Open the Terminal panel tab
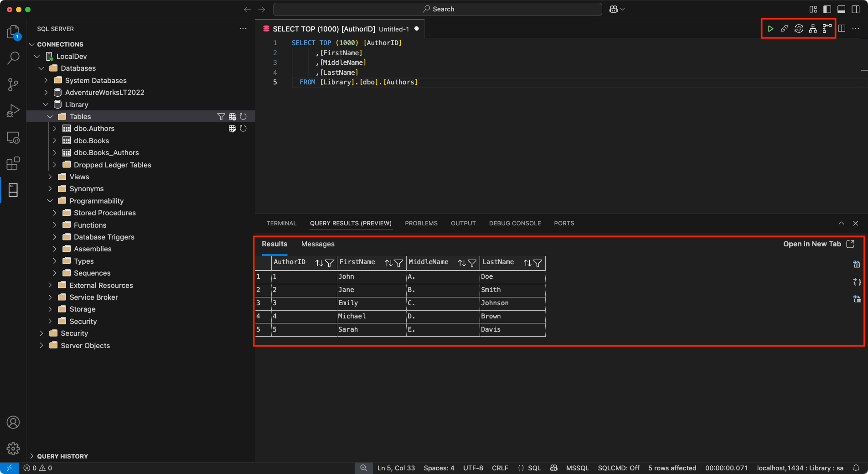 (281, 223)
